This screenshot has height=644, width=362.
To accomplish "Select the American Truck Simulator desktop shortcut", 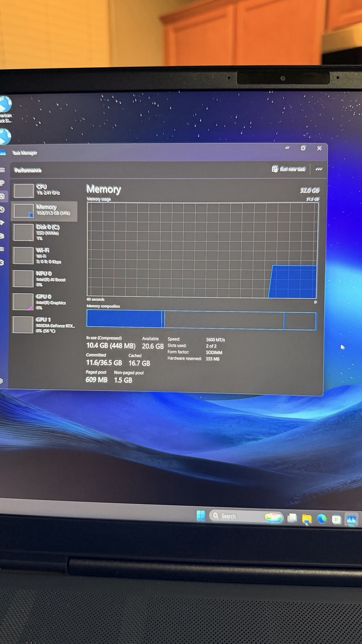I will click(5, 109).
